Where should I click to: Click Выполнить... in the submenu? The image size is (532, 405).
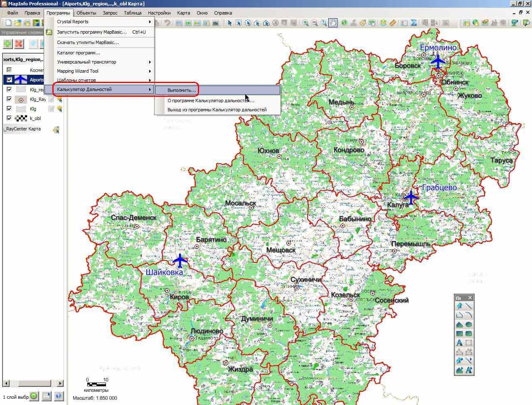tap(218, 90)
